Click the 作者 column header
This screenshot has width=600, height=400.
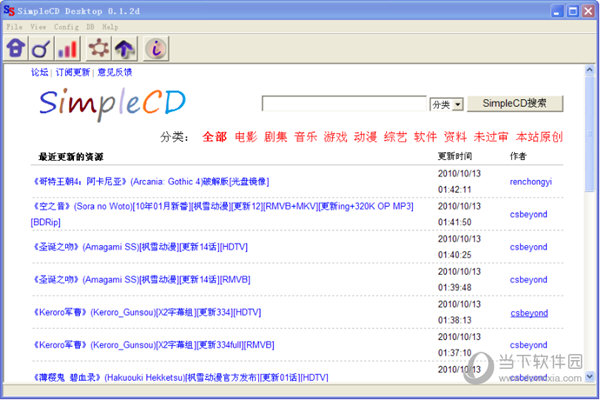[518, 156]
